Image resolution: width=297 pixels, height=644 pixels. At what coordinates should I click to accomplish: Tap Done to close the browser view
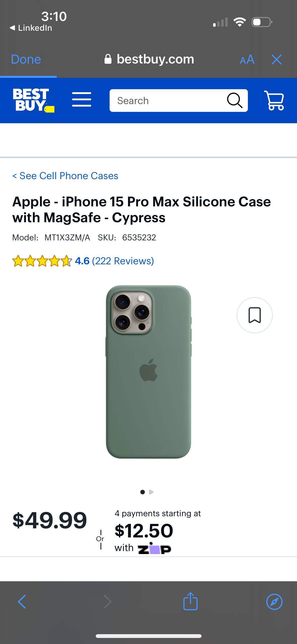pos(26,59)
